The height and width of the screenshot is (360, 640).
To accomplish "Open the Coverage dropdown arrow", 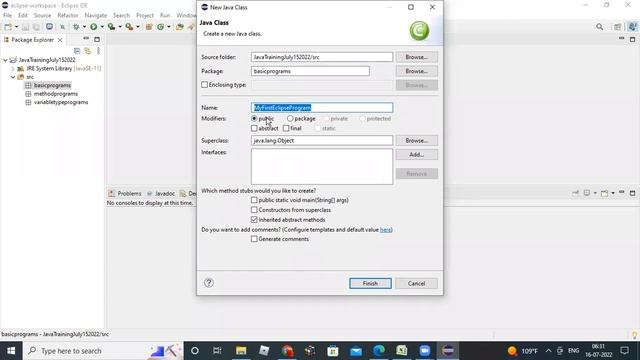I will tap(120, 27).
